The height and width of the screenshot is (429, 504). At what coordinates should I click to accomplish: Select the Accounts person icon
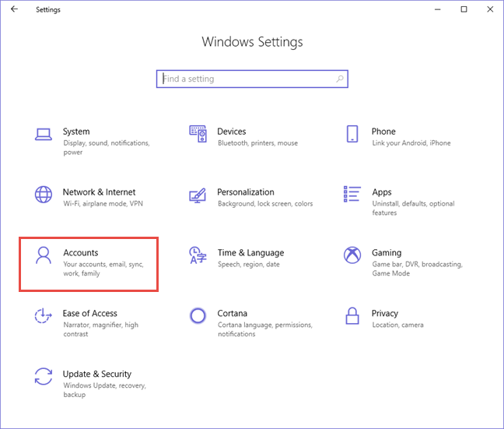pos(44,255)
